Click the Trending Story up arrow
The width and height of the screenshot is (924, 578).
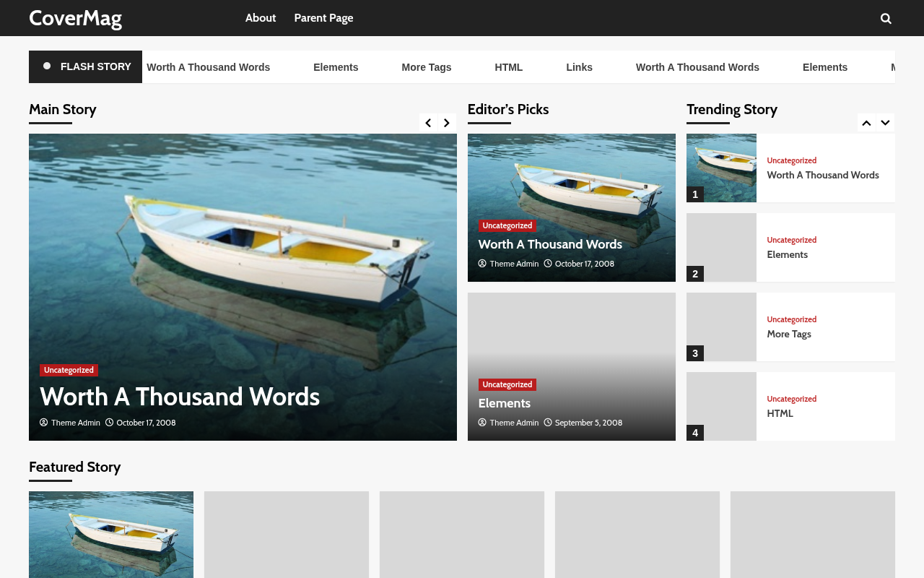pos(866,123)
